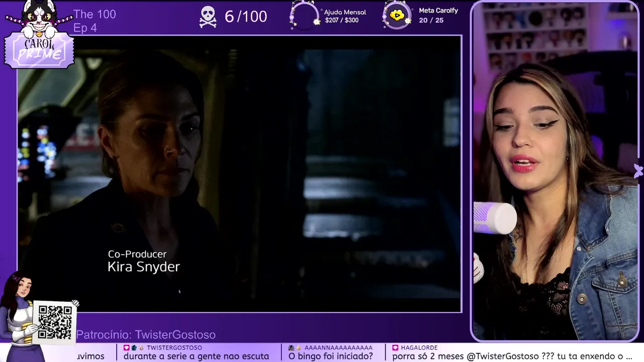
Task: Click the badge icons beside AAAANNAAAAAAAAAA
Action: tap(295, 347)
